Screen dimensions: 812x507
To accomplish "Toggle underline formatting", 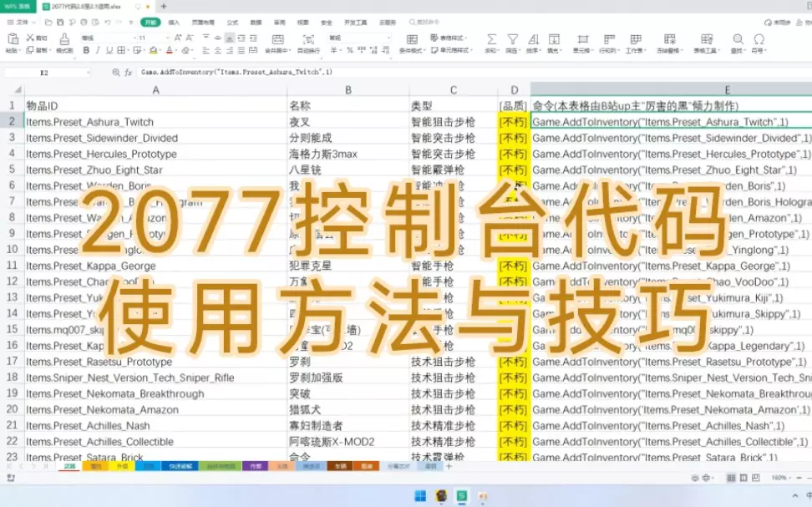I will coord(109,50).
